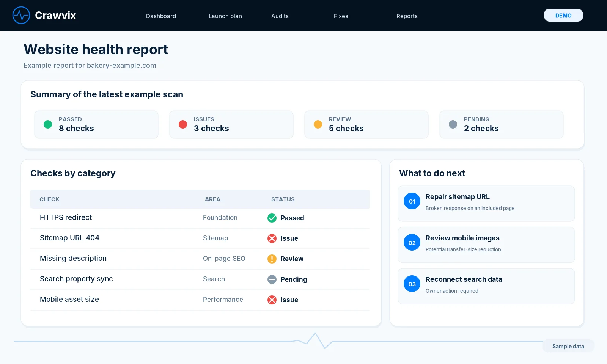Viewport: 607px width, 364px height.
Task: Click the CHECK column header
Action: [49, 199]
